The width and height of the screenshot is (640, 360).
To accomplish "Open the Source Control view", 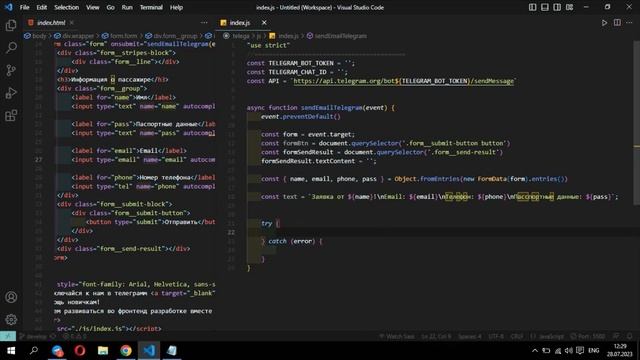I will [11, 70].
